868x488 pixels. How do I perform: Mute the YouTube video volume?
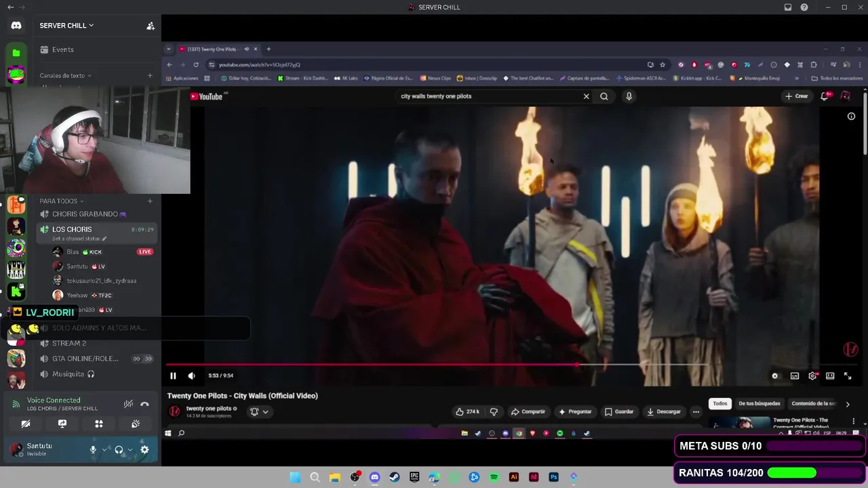[191, 375]
